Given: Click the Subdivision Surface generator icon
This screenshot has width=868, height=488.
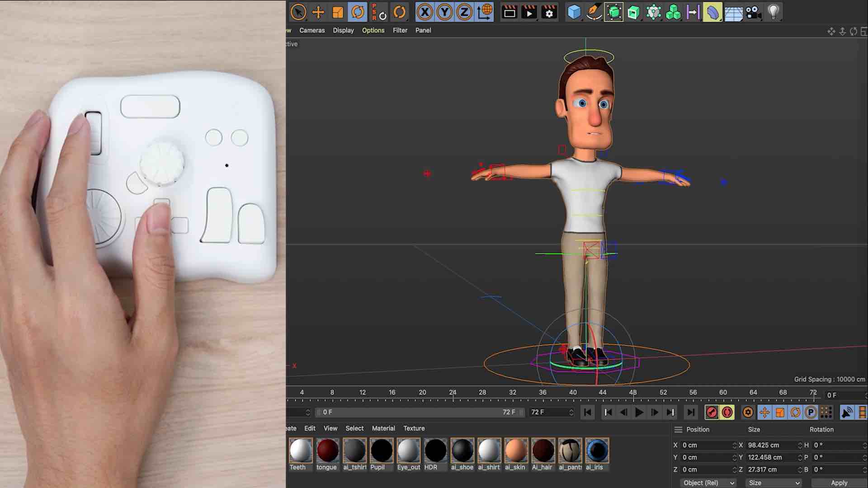Looking at the screenshot, I should tap(614, 12).
